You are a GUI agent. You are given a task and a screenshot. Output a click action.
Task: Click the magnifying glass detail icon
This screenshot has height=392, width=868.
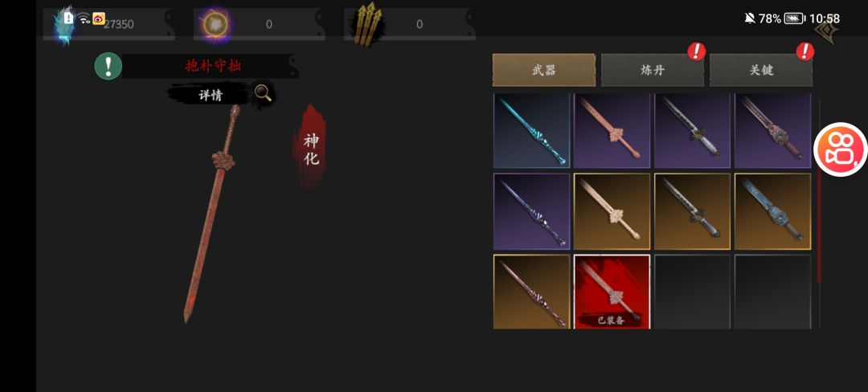[263, 93]
